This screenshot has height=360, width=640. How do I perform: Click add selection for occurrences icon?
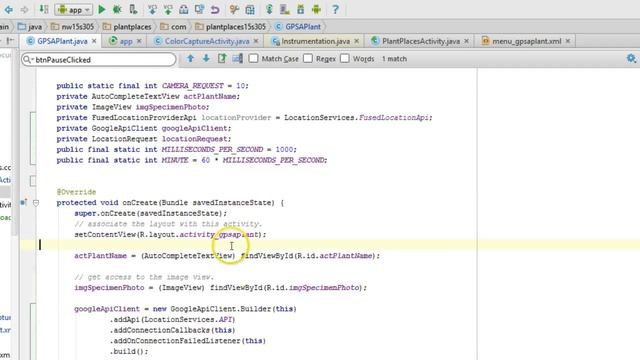tap(238, 59)
